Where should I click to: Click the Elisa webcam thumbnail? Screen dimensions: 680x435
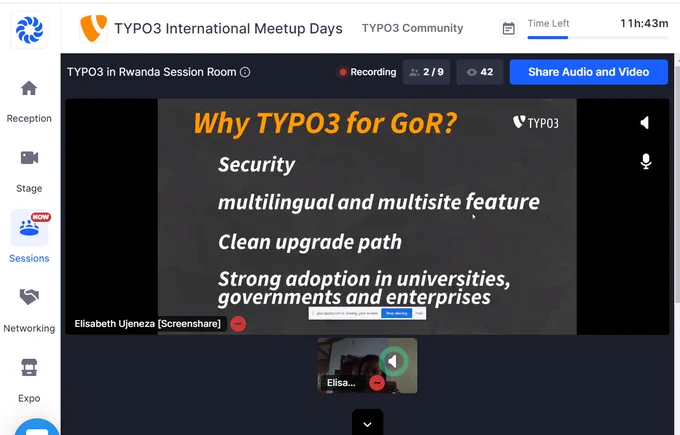(x=367, y=366)
